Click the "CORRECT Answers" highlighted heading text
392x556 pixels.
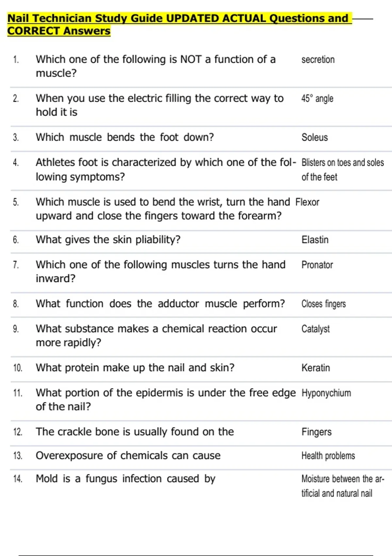(59, 31)
